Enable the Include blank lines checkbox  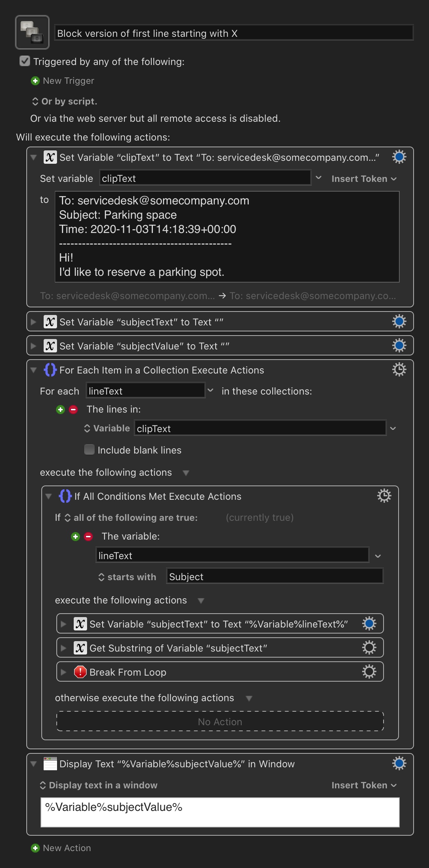pos(89,449)
